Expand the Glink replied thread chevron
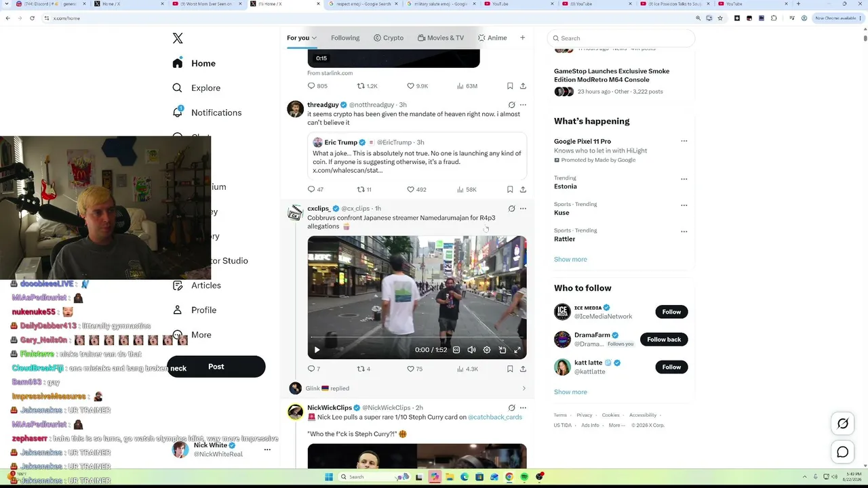868x488 pixels. (x=524, y=388)
